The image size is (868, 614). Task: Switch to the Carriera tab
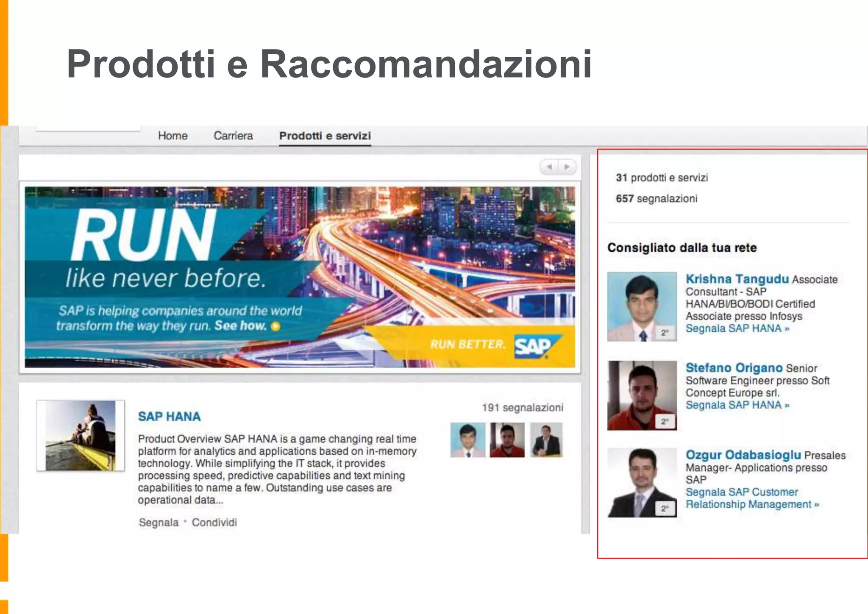[233, 136]
